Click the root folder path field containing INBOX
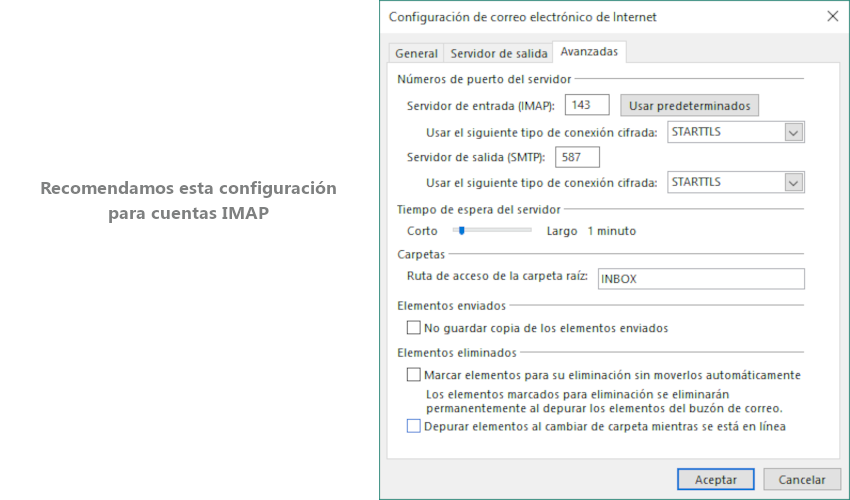 (700, 279)
